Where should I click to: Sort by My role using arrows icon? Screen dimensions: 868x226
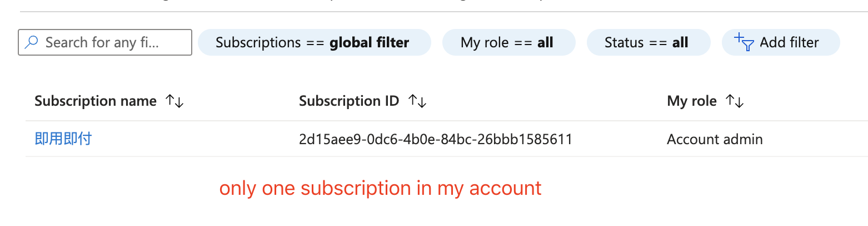point(735,101)
